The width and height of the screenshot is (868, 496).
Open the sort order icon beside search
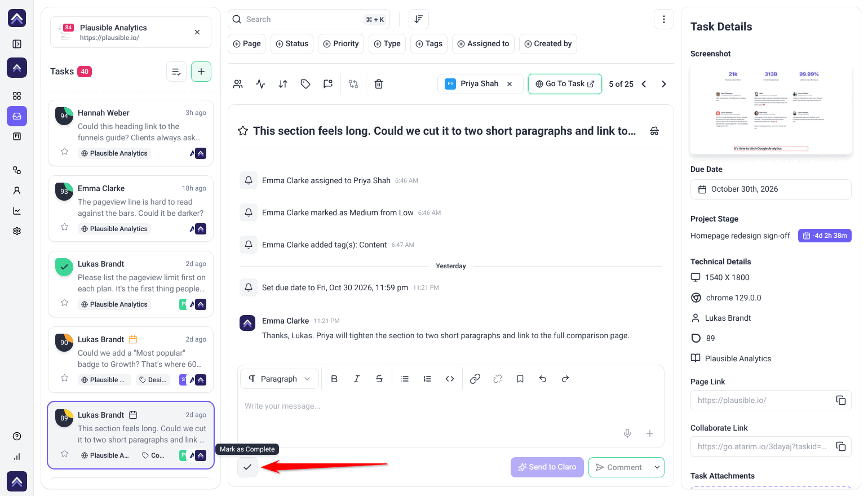coord(419,19)
